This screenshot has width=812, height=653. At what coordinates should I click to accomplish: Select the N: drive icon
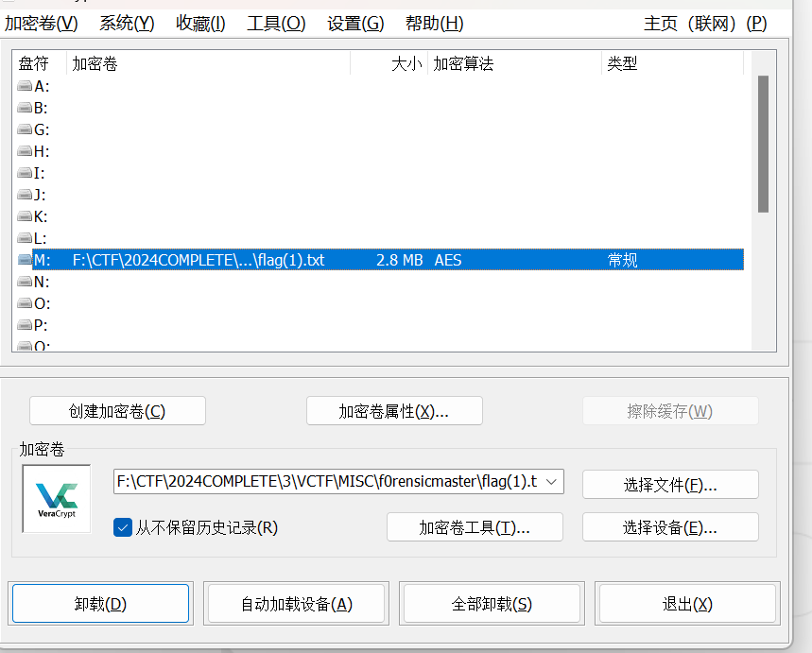point(25,282)
